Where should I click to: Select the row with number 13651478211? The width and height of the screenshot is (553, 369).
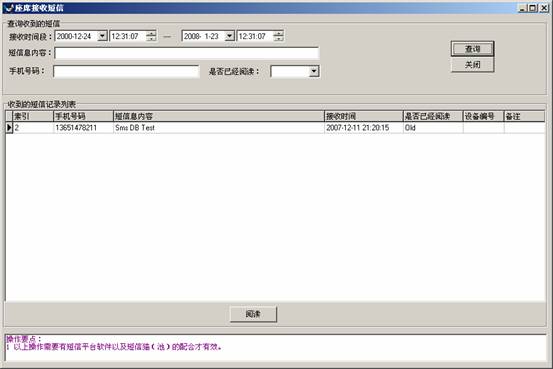point(275,128)
